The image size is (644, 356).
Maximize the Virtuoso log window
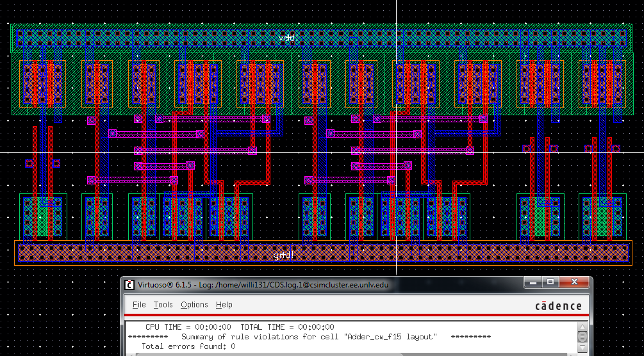[x=551, y=282]
